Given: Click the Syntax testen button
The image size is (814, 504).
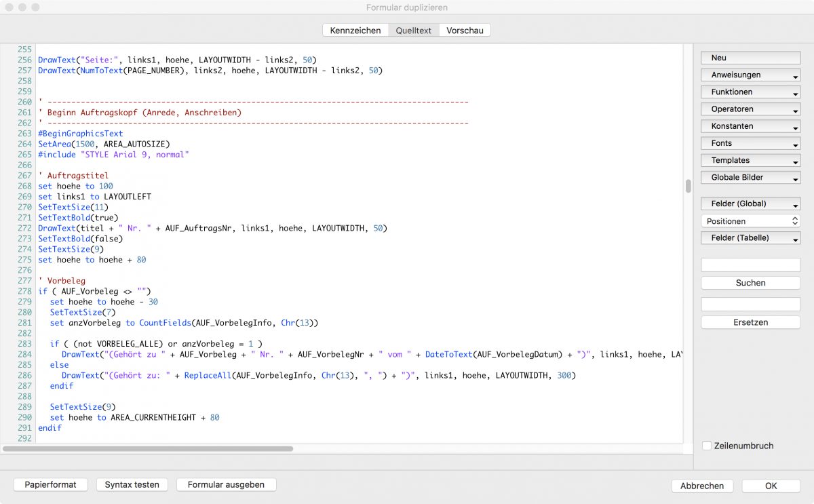Looking at the screenshot, I should 132,485.
